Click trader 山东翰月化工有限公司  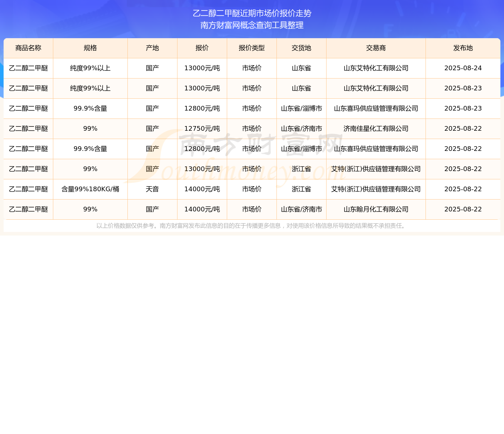(x=376, y=209)
